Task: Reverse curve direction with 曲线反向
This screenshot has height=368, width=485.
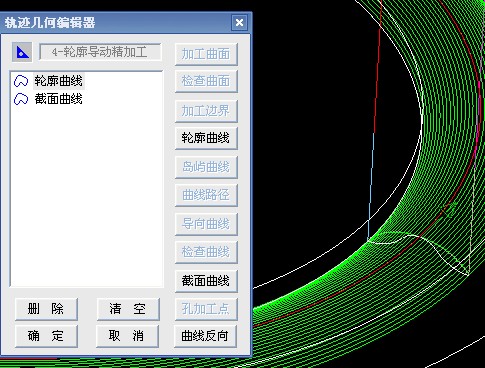Action: 205,336
